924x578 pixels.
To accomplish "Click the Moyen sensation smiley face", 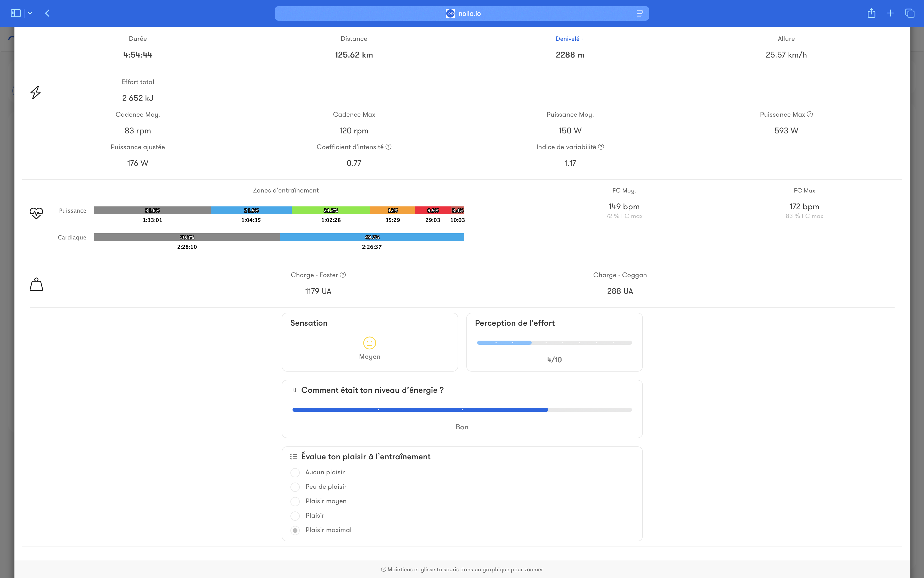I will (370, 343).
